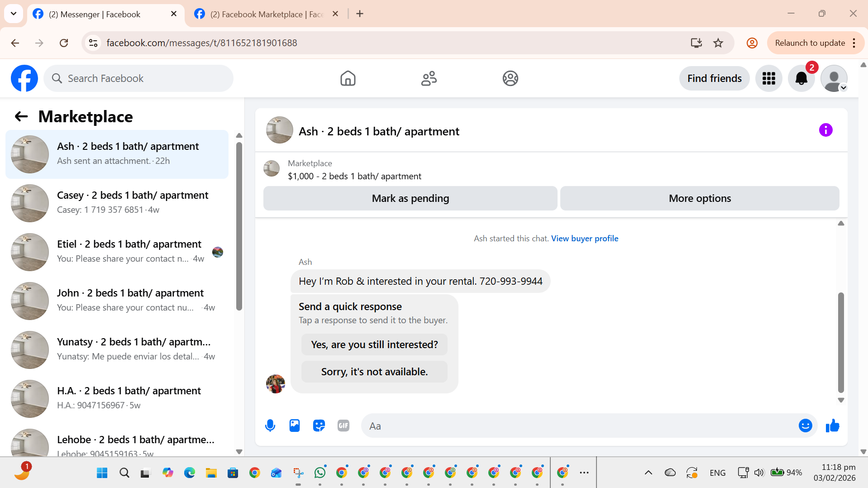
Task: Show hidden system tray icons
Action: tap(648, 473)
